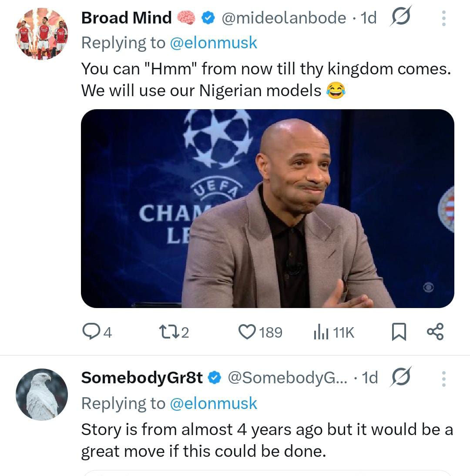The image size is (470, 476).
Task: Tap the @mideolanbode handle
Action: tap(284, 18)
